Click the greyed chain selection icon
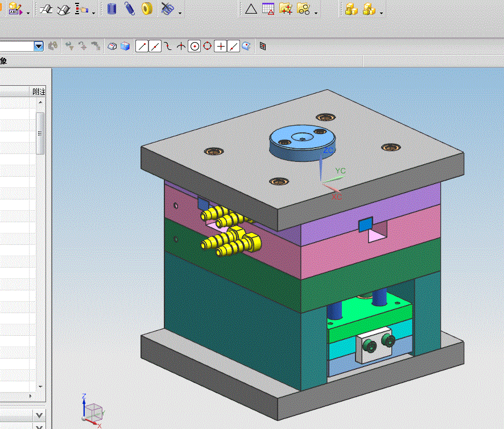This screenshot has width=504, height=429. (96, 46)
